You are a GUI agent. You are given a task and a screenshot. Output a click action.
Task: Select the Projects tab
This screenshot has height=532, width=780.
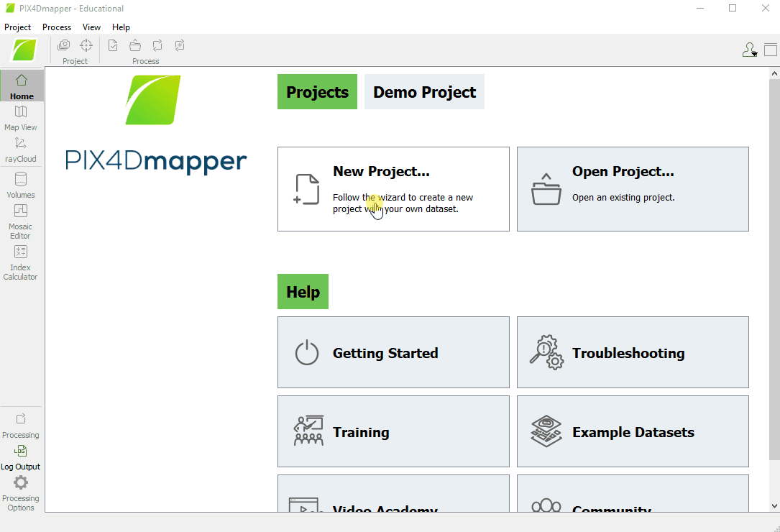[317, 91]
